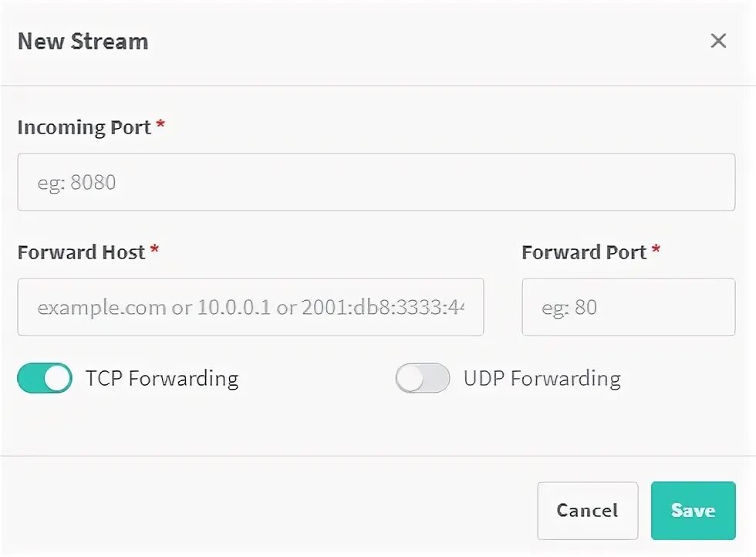Focus the Forward Host text field
756x557 pixels.
coord(250,307)
